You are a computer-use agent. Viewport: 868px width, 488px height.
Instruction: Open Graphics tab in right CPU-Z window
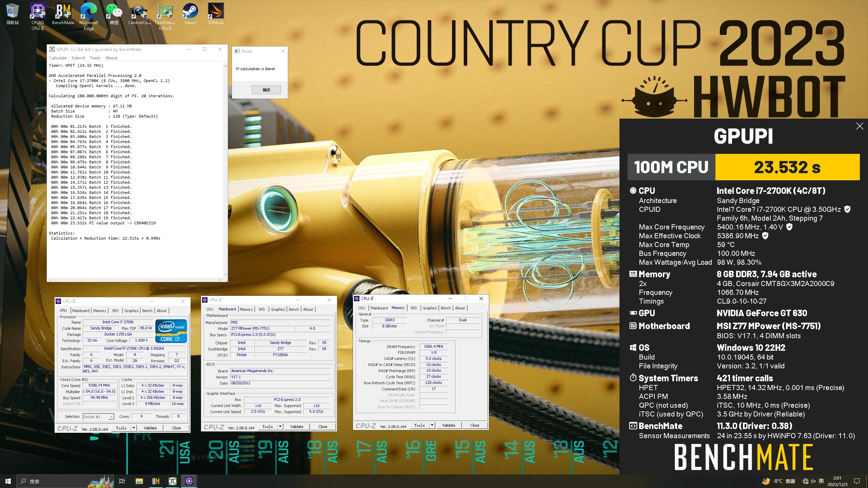[x=430, y=308]
